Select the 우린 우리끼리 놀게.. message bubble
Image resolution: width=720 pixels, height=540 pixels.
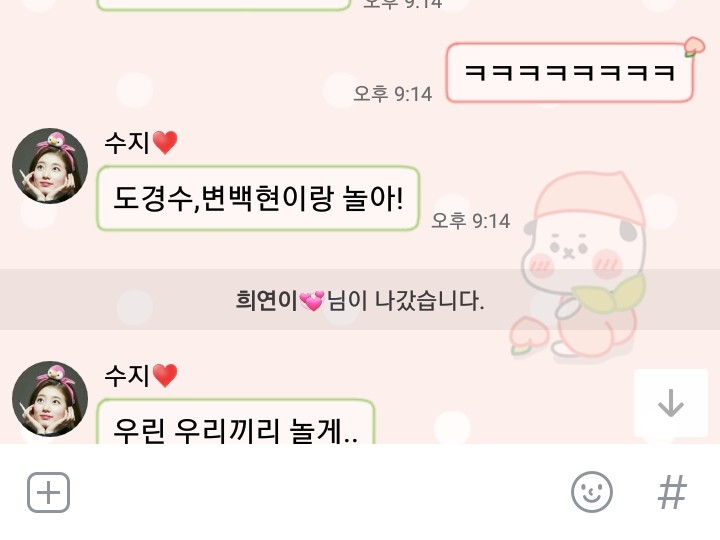pyautogui.click(x=236, y=422)
